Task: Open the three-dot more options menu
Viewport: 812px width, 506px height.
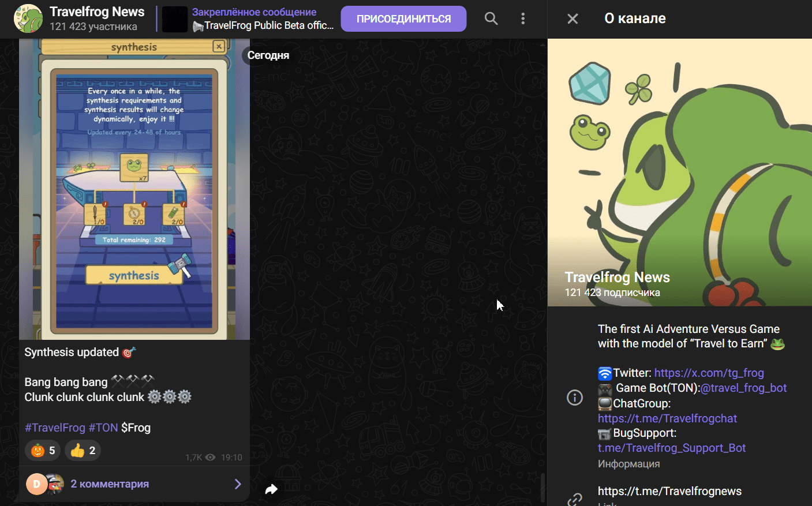Action: [x=523, y=18]
